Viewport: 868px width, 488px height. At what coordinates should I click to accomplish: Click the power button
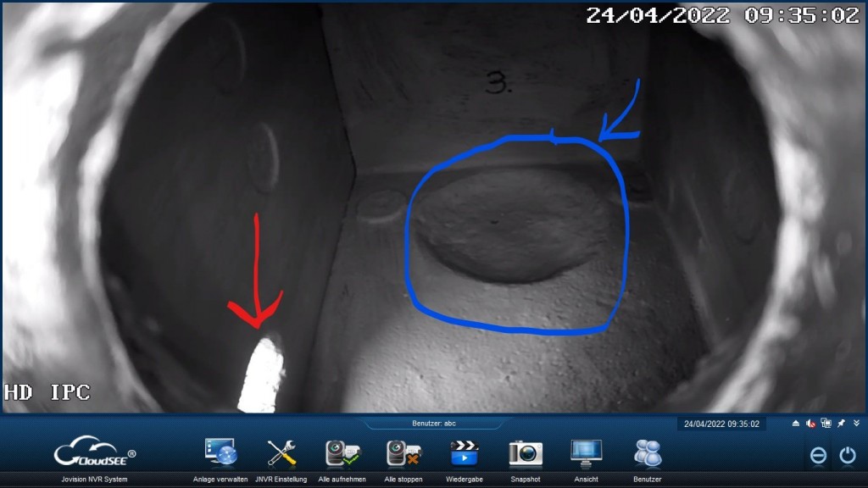tap(848, 456)
